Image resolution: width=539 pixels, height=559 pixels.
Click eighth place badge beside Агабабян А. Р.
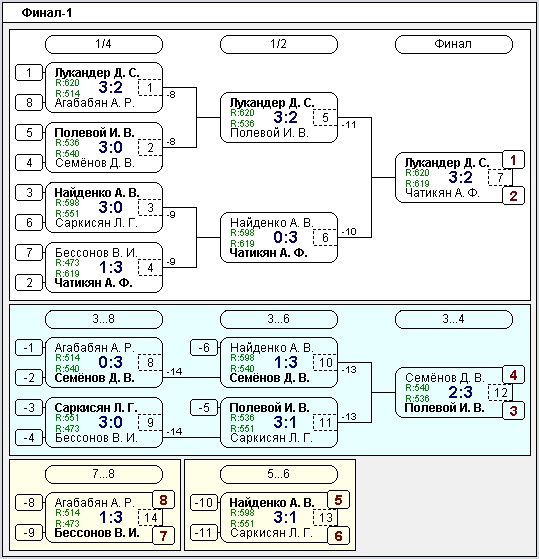click(163, 500)
